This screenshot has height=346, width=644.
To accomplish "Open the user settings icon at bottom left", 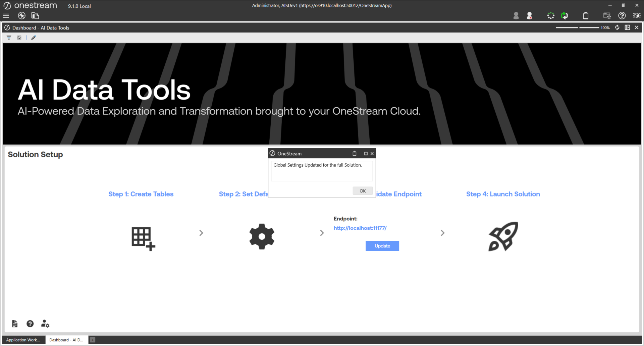I will pos(45,324).
